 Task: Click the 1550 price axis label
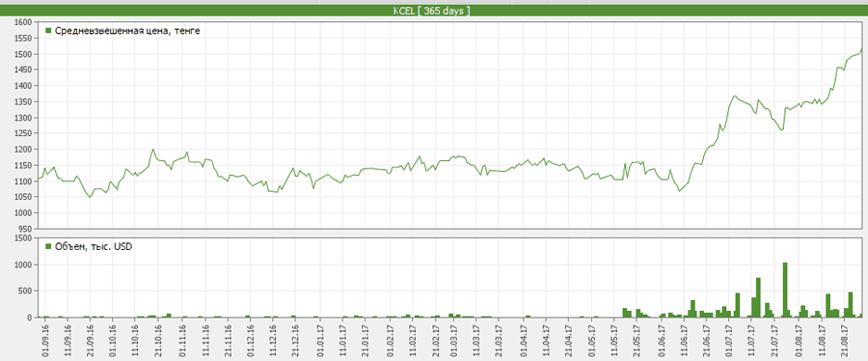[24, 39]
